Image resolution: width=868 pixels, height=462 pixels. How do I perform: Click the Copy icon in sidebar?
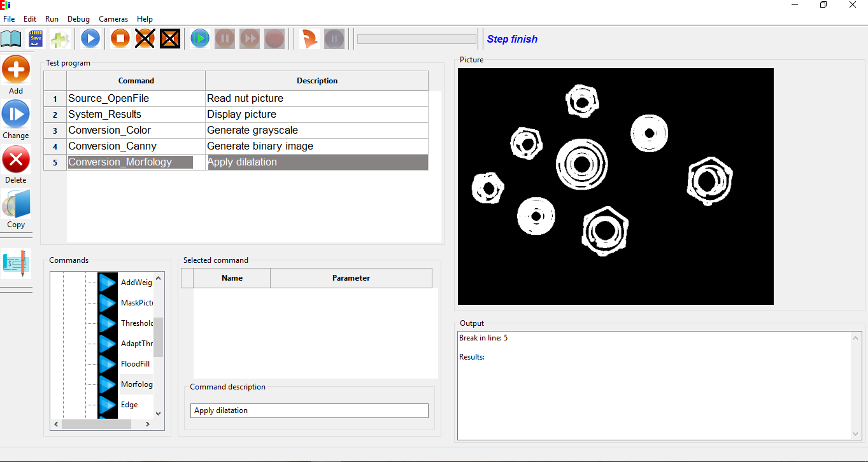point(16,204)
